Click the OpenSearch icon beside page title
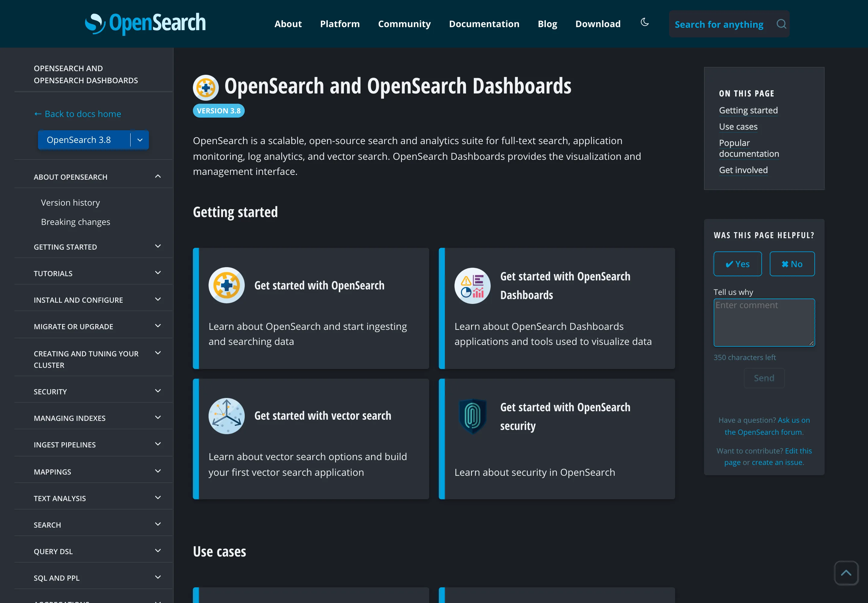The height and width of the screenshot is (603, 868). 206,88
